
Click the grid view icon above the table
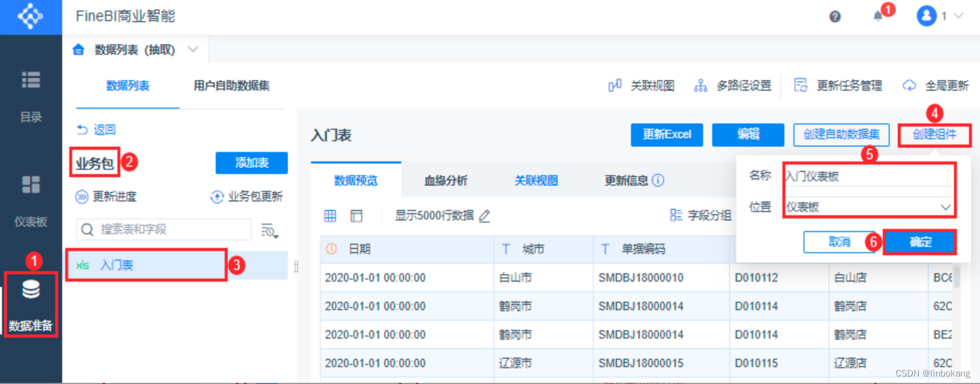click(330, 216)
